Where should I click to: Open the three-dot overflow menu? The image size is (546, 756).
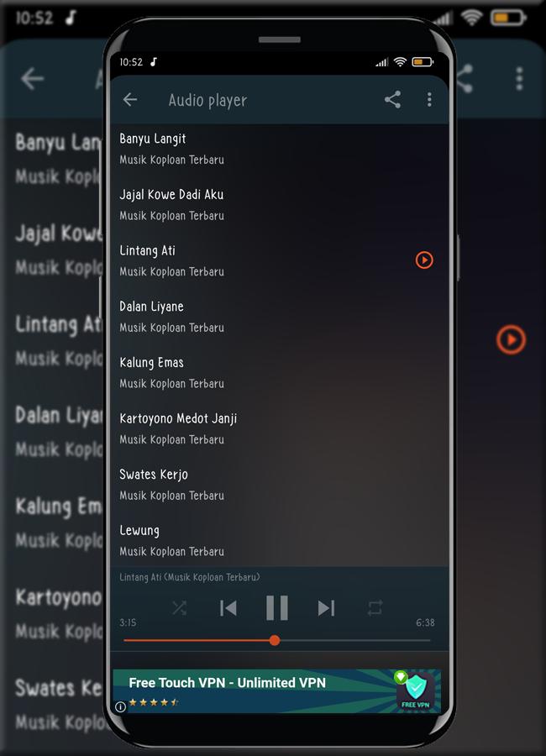[x=429, y=100]
